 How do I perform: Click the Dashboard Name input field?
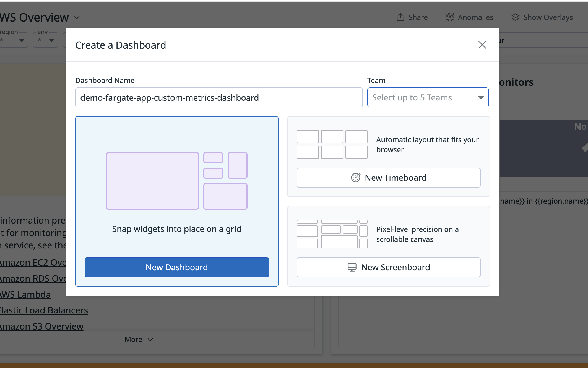tap(218, 98)
